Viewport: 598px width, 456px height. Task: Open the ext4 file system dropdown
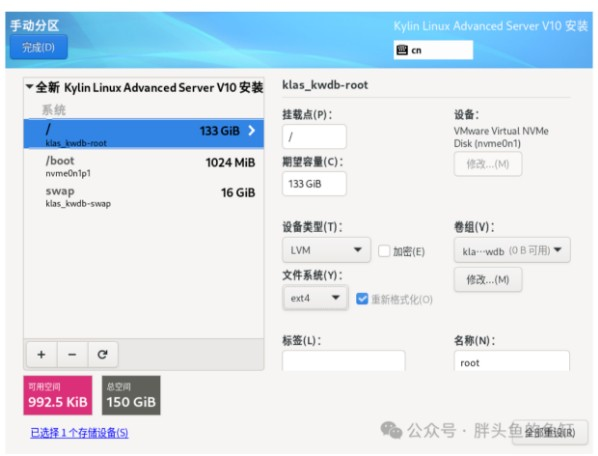point(315,298)
